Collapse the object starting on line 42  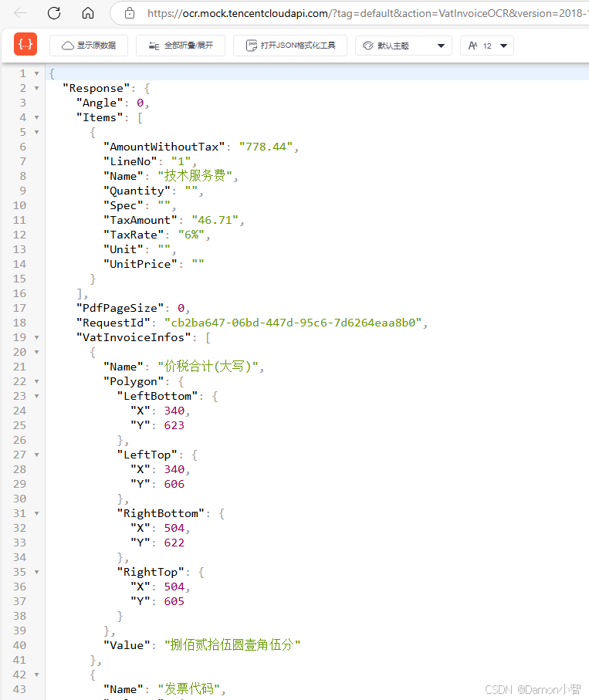pos(36,675)
